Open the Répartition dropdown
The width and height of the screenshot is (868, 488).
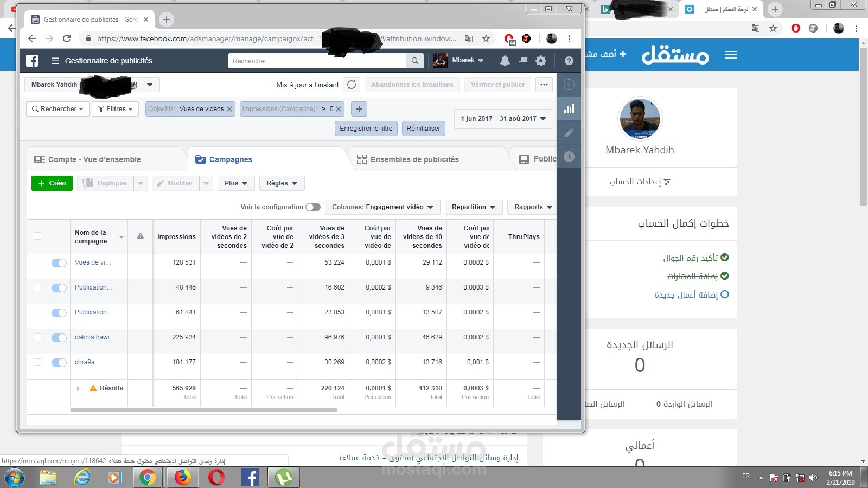click(474, 207)
